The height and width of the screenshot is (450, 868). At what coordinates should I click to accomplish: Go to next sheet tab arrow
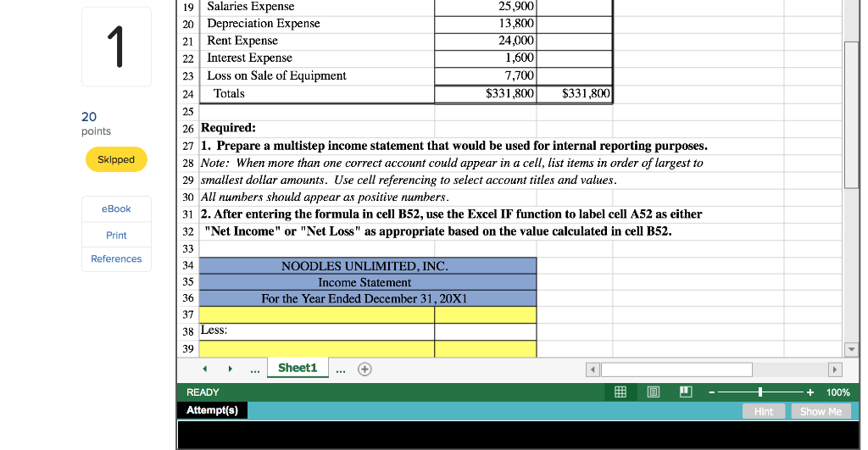pyautogui.click(x=231, y=369)
